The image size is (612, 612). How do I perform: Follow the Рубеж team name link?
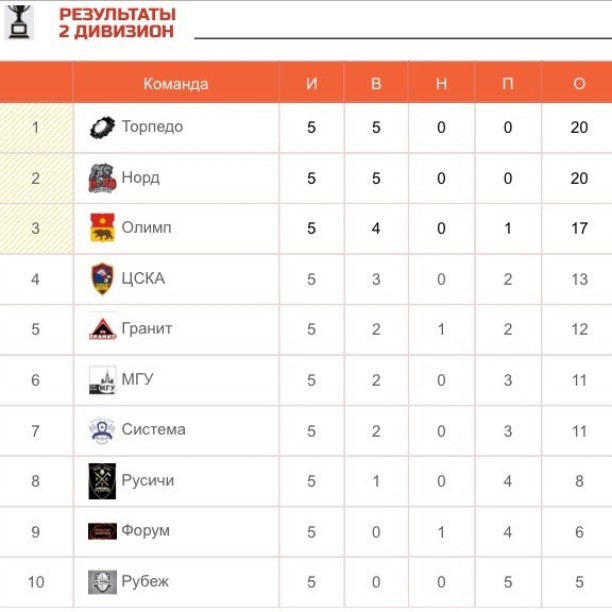point(145,582)
